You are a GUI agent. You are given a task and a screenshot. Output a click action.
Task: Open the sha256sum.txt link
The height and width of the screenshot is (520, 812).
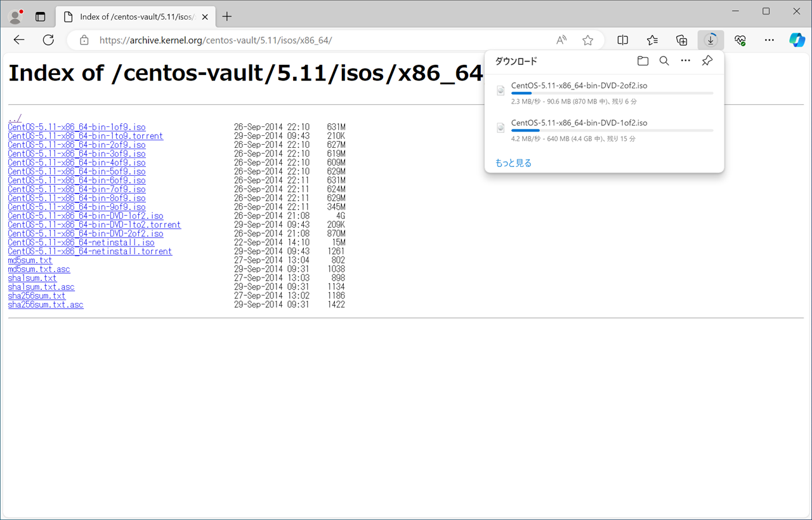point(37,296)
